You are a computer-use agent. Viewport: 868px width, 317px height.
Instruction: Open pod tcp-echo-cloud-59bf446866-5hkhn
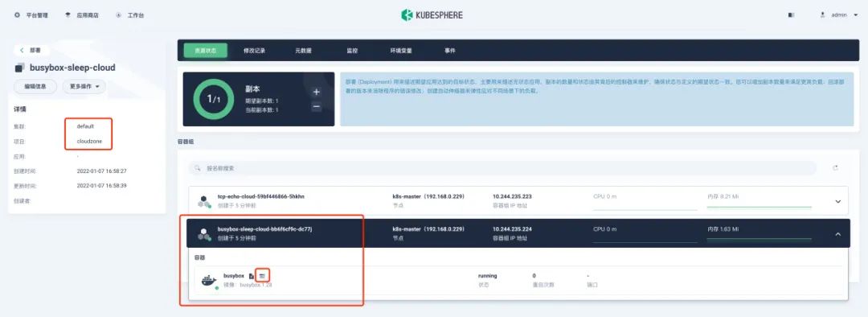(260, 196)
